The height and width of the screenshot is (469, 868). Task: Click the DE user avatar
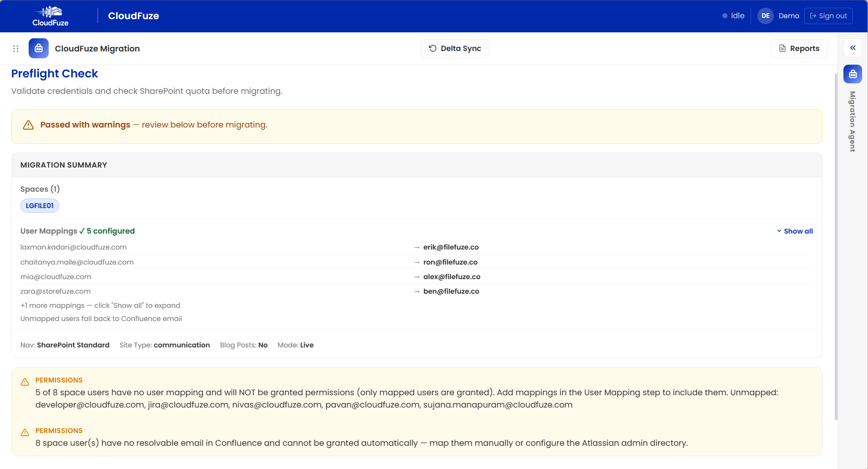point(766,16)
